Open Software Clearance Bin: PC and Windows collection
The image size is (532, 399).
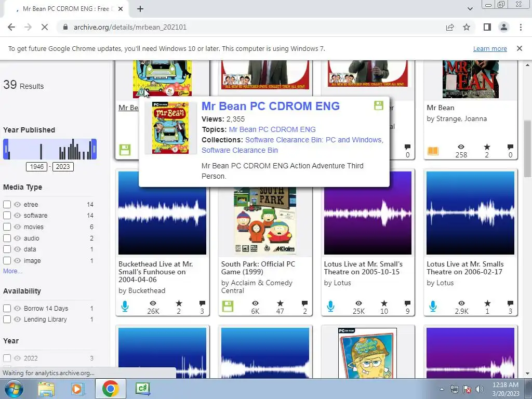click(x=314, y=140)
